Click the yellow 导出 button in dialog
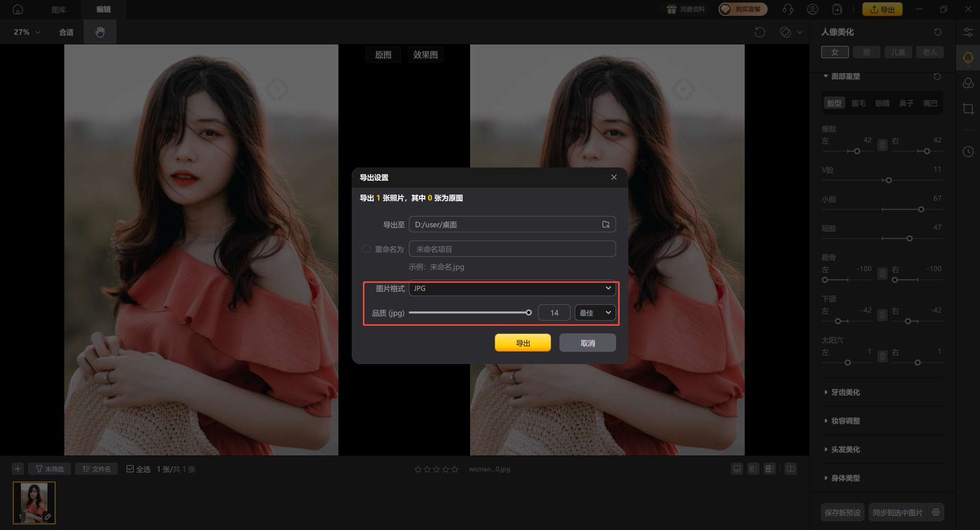 (523, 343)
